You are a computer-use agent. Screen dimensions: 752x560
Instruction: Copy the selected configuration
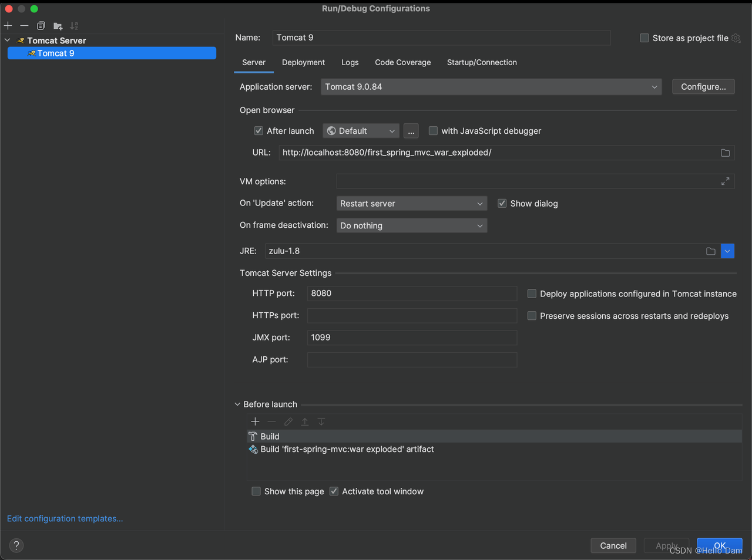[41, 26]
